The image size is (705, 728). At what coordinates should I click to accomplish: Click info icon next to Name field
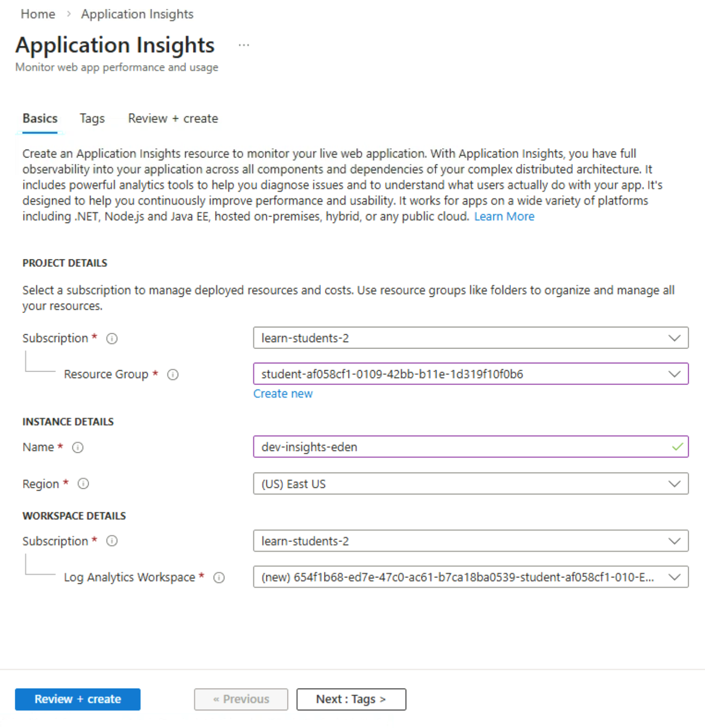point(78,447)
